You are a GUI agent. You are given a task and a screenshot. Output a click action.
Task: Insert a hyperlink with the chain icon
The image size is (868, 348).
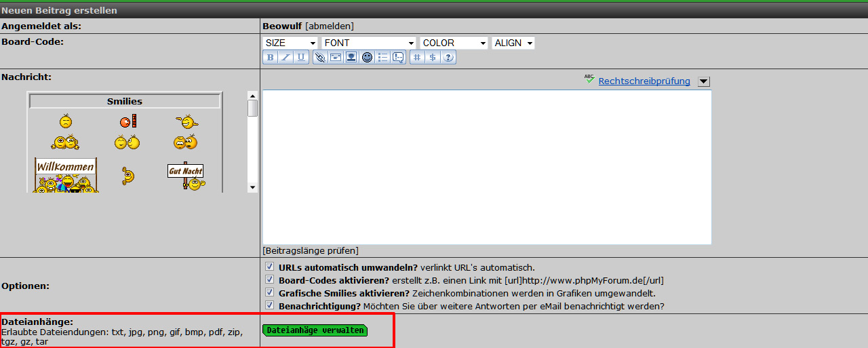(x=320, y=58)
